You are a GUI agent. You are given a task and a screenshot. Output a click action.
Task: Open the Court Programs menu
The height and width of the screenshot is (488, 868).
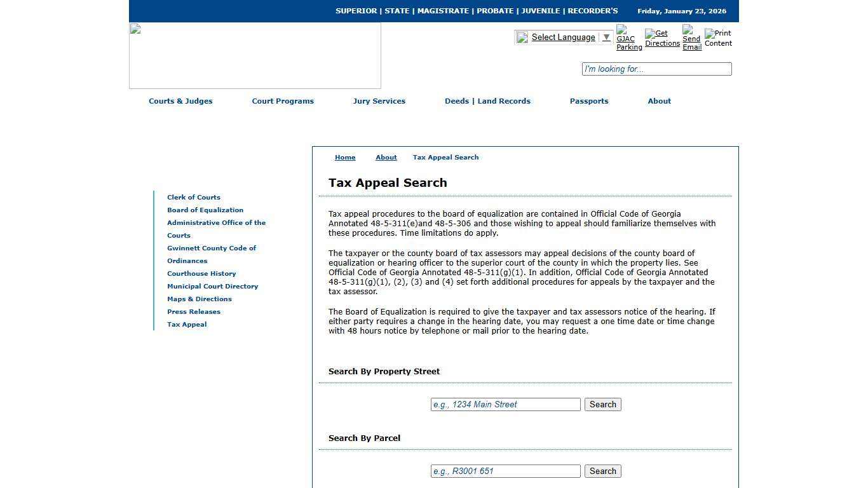pyautogui.click(x=283, y=101)
